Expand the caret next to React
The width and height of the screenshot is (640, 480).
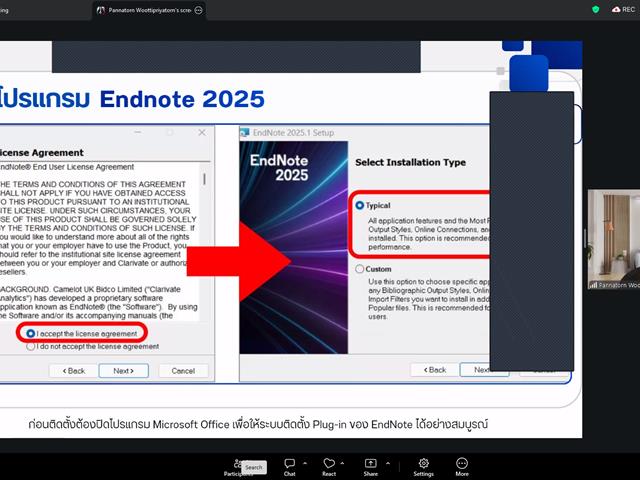[x=342, y=463]
